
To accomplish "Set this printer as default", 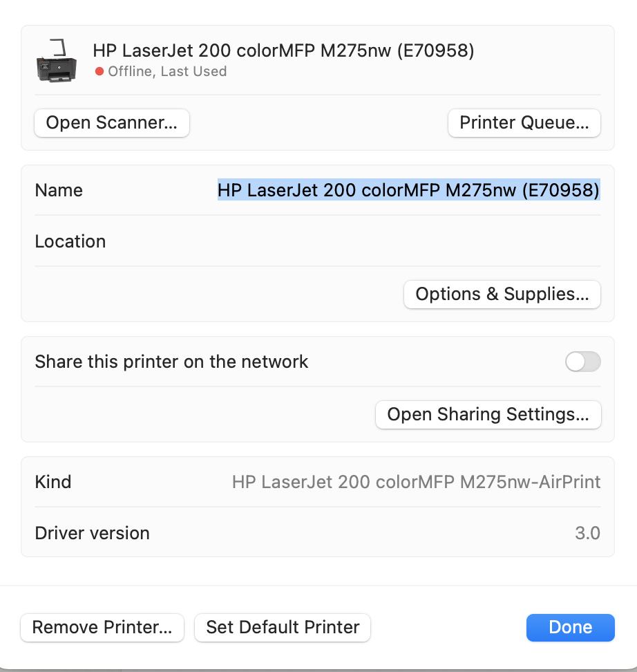I will (x=283, y=628).
